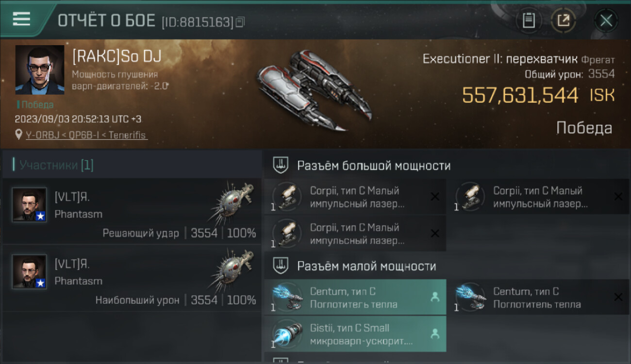Open the So DJ pilot portrait

pos(40,70)
